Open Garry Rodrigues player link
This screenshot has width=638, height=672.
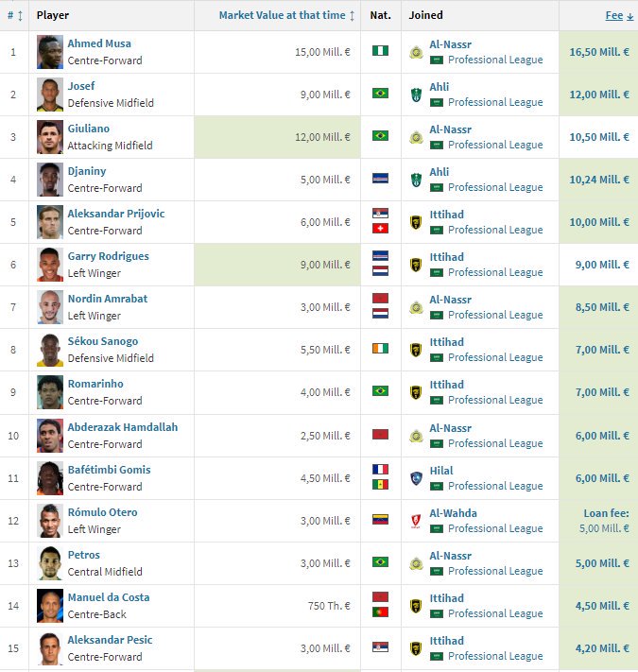[109, 256]
